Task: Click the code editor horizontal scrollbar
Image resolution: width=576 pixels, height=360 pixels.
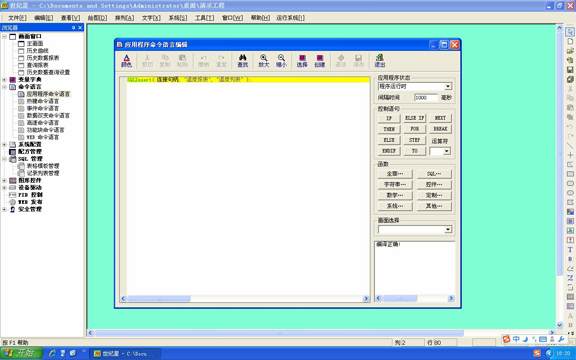Action: (x=244, y=299)
